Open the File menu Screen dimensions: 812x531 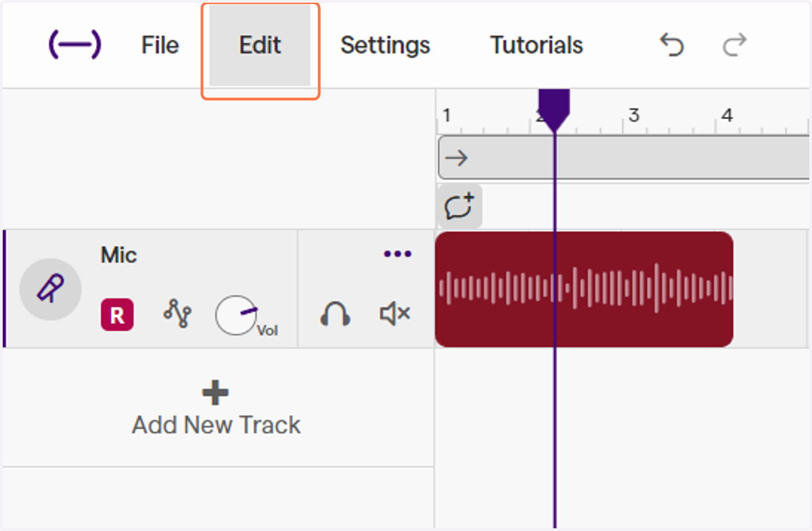(160, 45)
